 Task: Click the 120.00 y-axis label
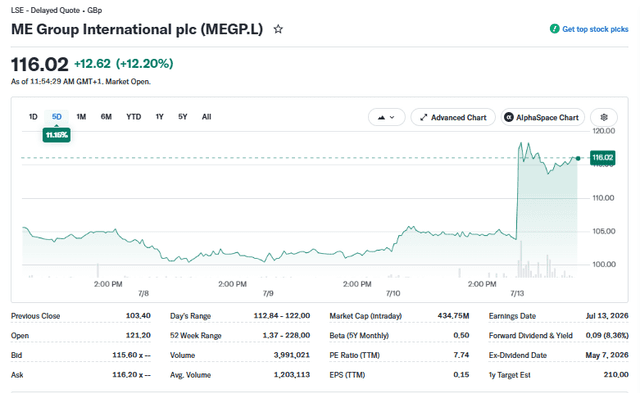(604, 131)
